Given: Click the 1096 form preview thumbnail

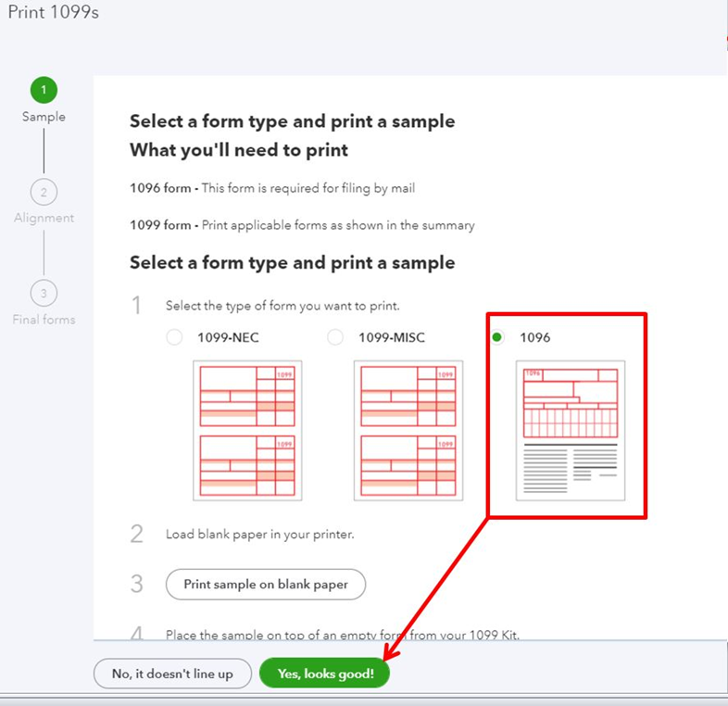Looking at the screenshot, I should click(x=571, y=431).
